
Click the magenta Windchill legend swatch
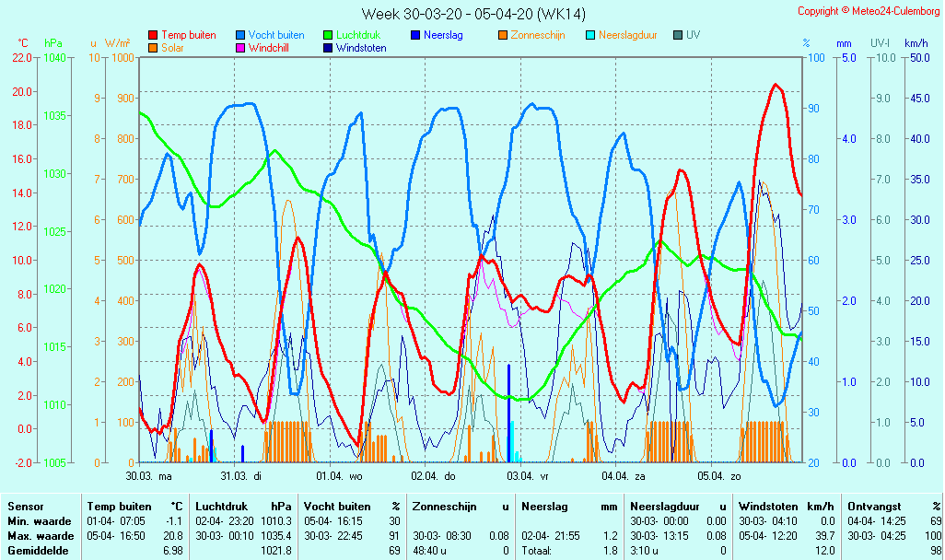pyautogui.click(x=240, y=47)
